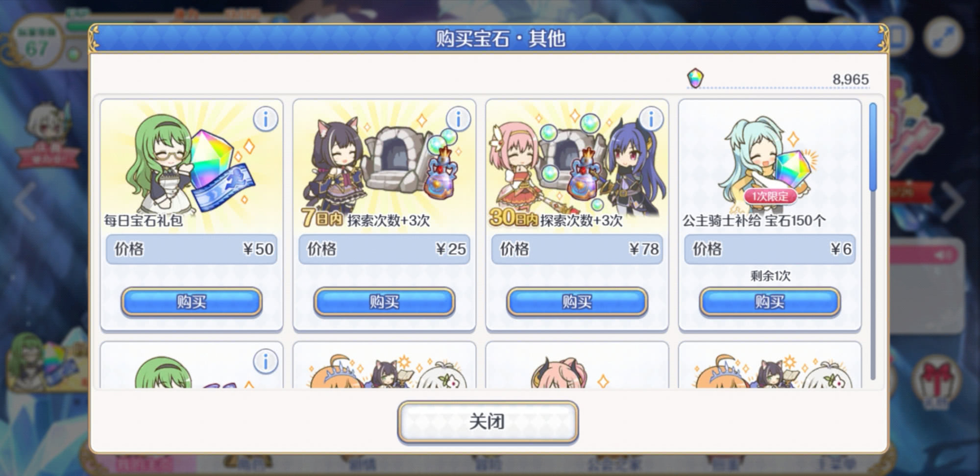Select the second-row rightmost three-character pack
The image size is (980, 476).
point(770,365)
